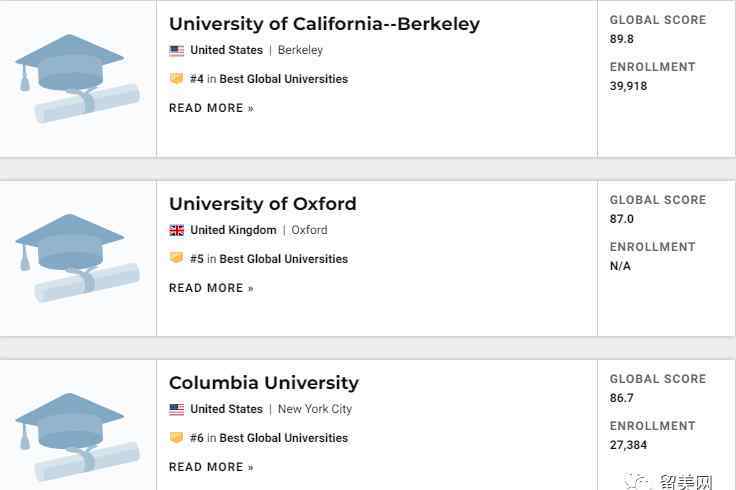The image size is (736, 490).
Task: Select #4 in Best Global Universities link
Action: pos(269,79)
